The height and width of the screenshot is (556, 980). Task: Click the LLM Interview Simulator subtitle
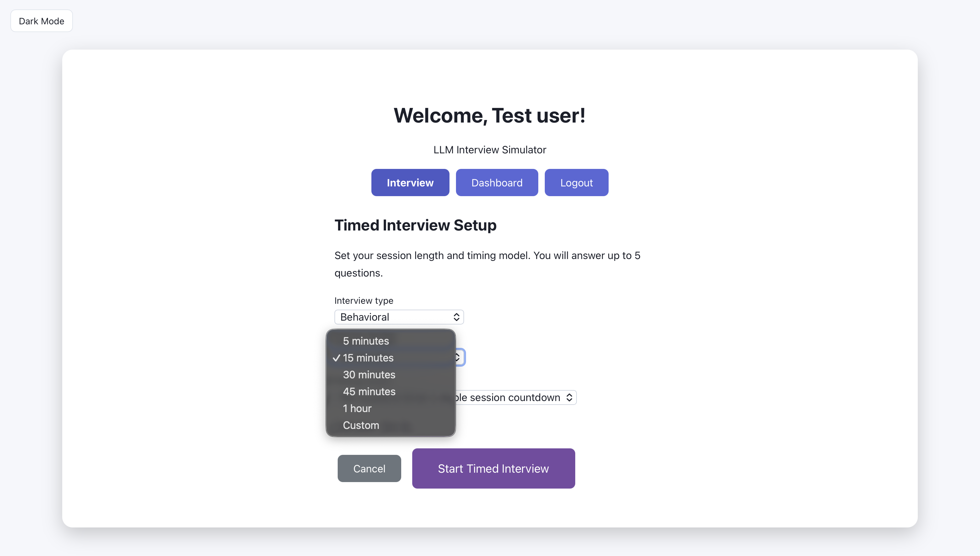(x=490, y=150)
